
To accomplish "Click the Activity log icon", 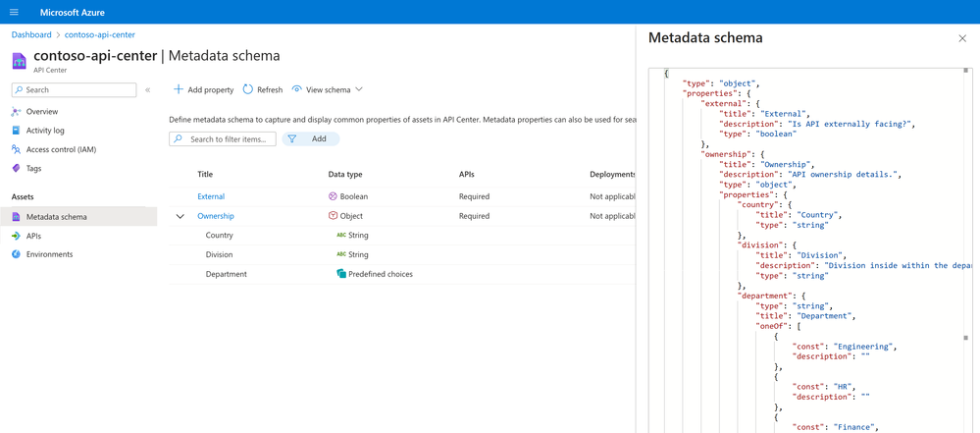I will [17, 131].
